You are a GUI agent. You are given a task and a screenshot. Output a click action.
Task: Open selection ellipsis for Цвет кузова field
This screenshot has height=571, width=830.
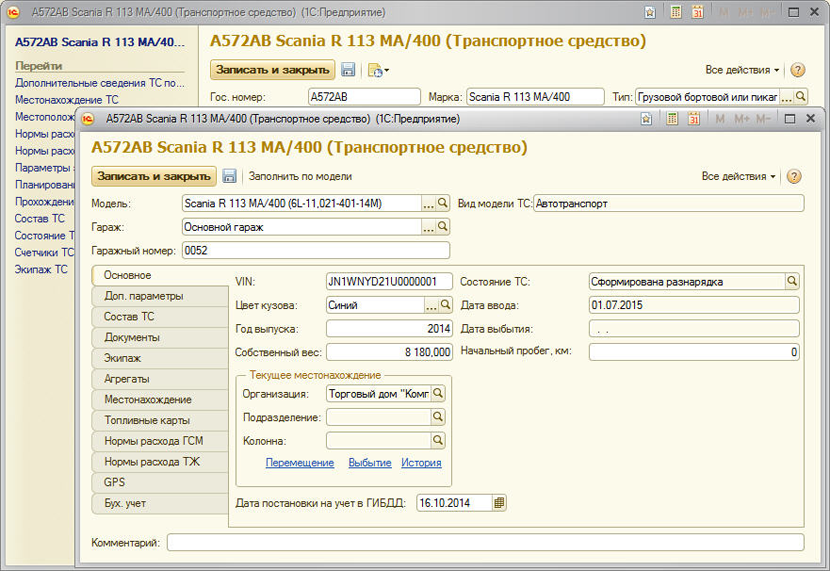pos(432,305)
